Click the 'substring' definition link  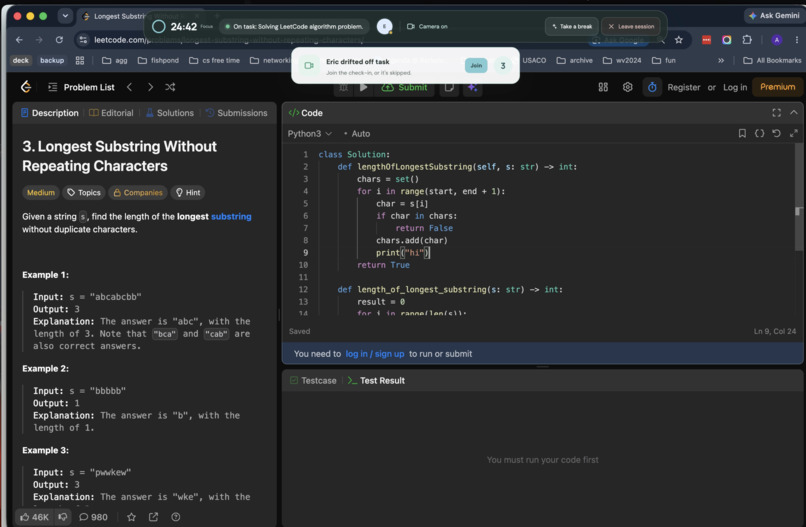pyautogui.click(x=231, y=216)
